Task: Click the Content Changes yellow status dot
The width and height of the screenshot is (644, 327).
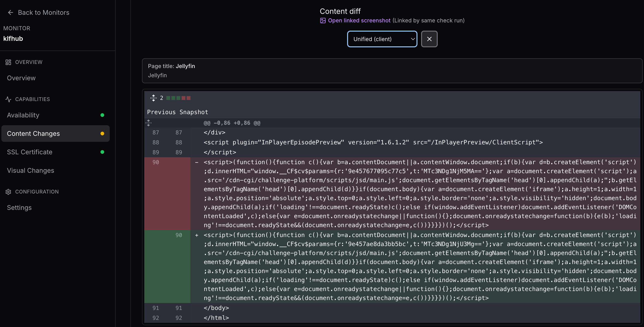Action: tap(102, 134)
